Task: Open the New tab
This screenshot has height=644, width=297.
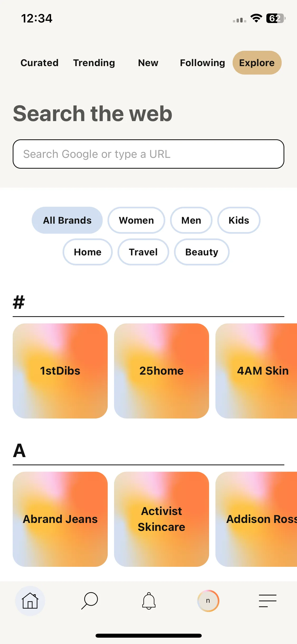Action: [x=148, y=63]
